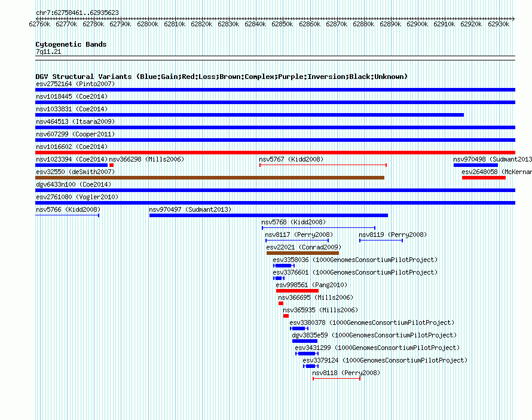Click the blue nsv1033831 gain bar
Image resolution: width=532 pixels, height=420 pixels.
[x=249, y=115]
